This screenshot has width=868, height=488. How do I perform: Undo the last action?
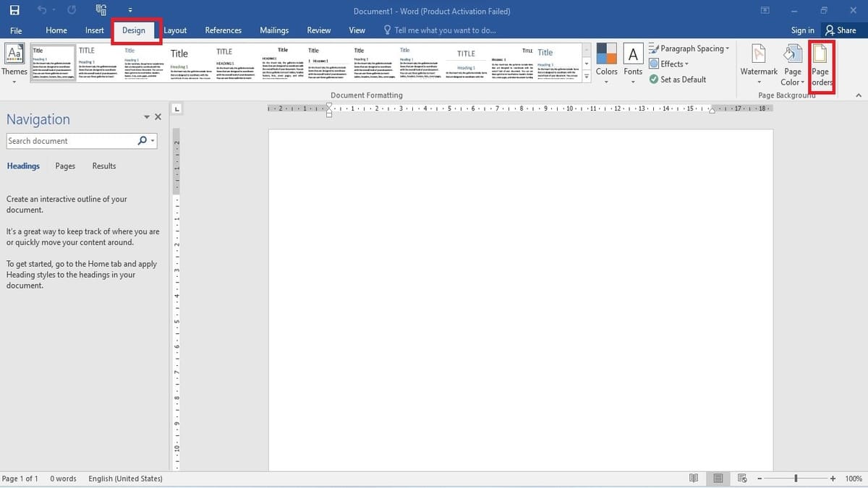[x=42, y=11]
